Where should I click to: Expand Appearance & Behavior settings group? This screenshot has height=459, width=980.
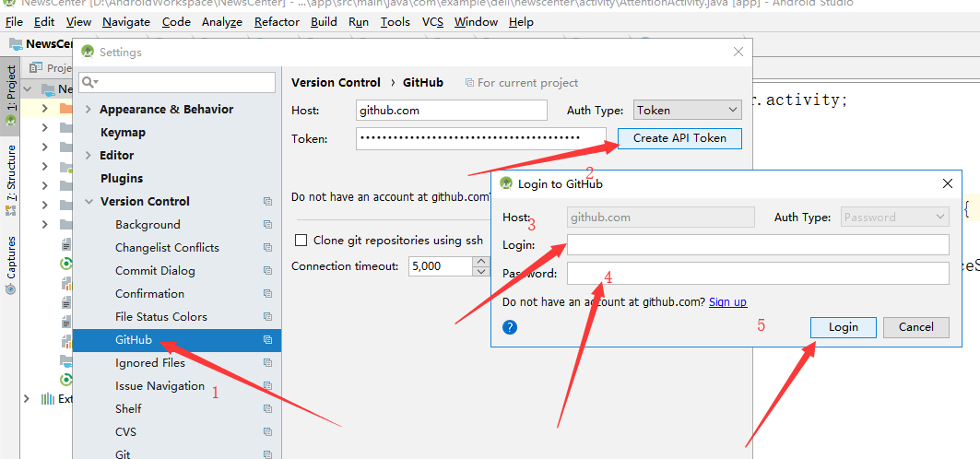coord(89,110)
